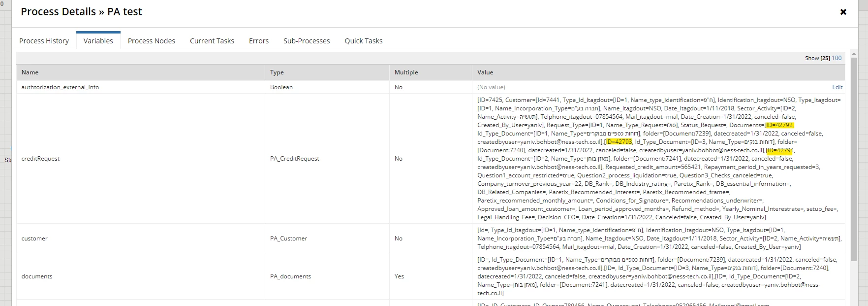This screenshot has width=868, height=306.
Task: Select the customer variable name
Action: click(x=34, y=238)
